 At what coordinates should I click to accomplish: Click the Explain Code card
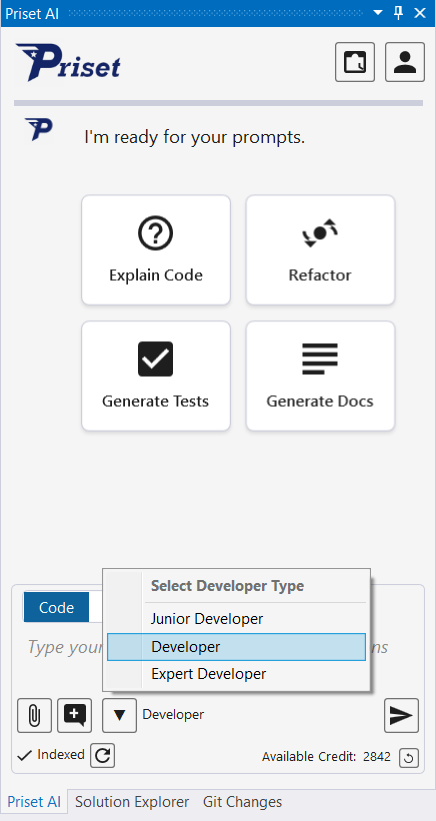click(156, 250)
